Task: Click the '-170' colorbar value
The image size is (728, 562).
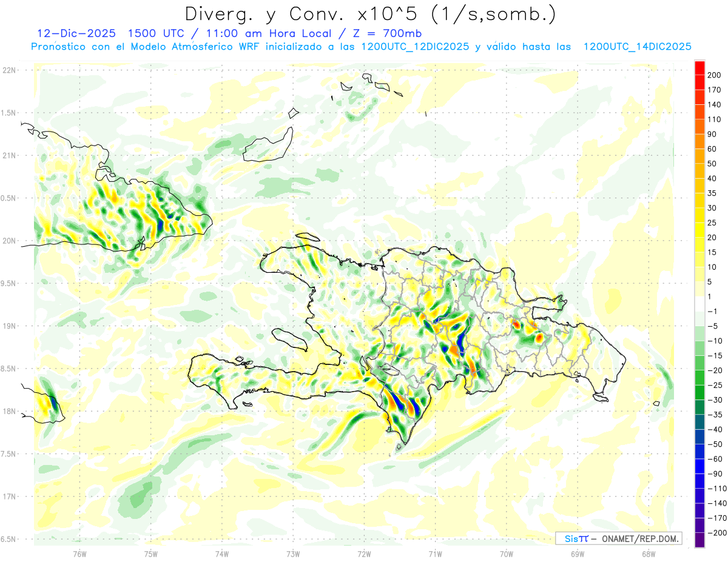Action: click(x=717, y=518)
